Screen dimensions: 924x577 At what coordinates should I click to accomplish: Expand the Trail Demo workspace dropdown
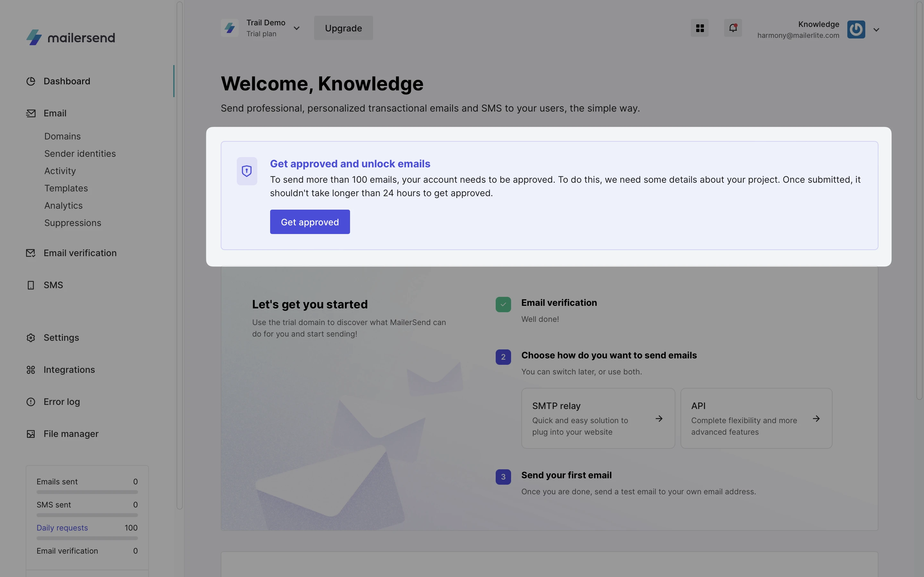(296, 28)
